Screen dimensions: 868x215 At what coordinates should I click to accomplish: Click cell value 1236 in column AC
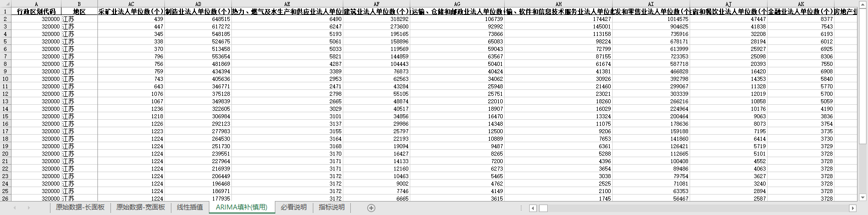(x=131, y=109)
